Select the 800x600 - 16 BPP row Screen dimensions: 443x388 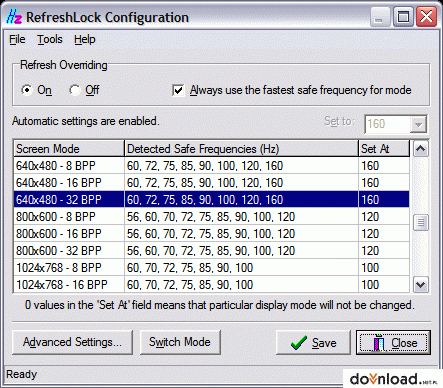211,234
